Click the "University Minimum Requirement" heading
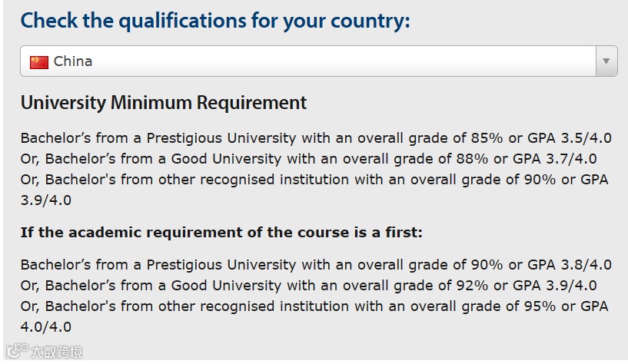Screen dimensions: 628x364 pos(164,103)
